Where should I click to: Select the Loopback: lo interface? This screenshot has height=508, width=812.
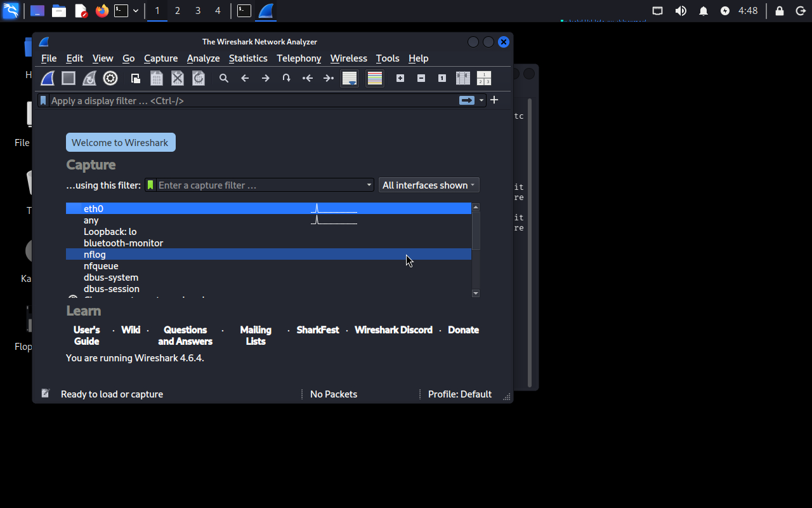110,232
